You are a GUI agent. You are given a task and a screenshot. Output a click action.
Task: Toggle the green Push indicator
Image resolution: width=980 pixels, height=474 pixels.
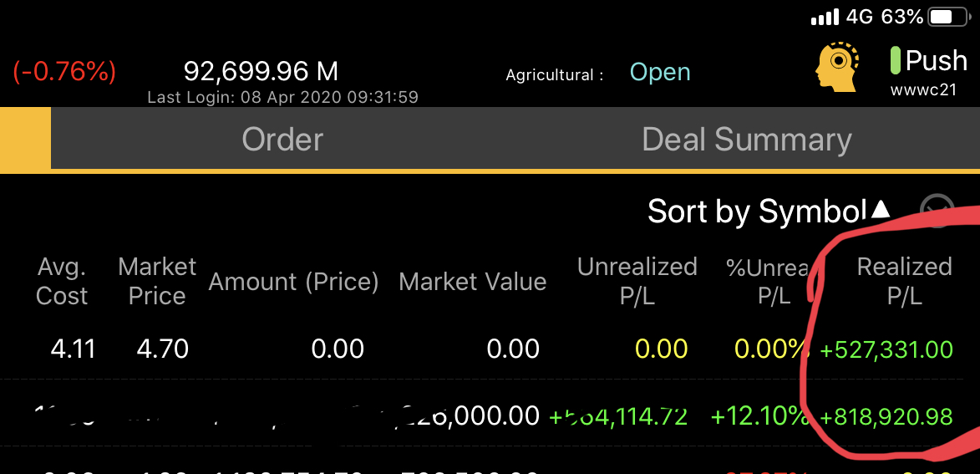[895, 61]
